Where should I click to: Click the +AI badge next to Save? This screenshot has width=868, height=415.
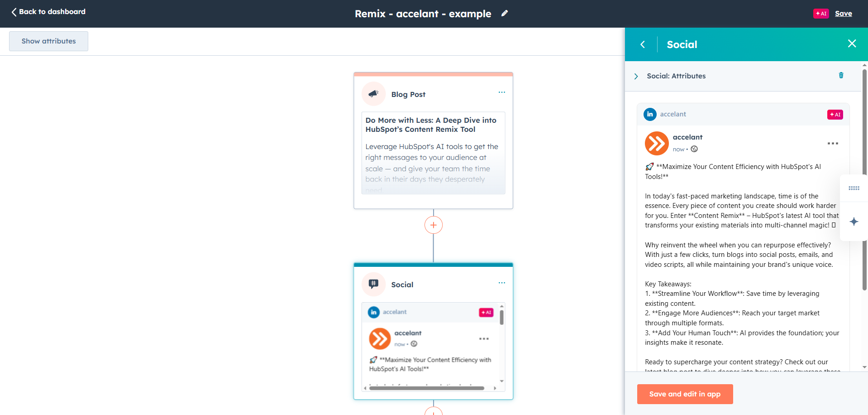click(x=821, y=14)
